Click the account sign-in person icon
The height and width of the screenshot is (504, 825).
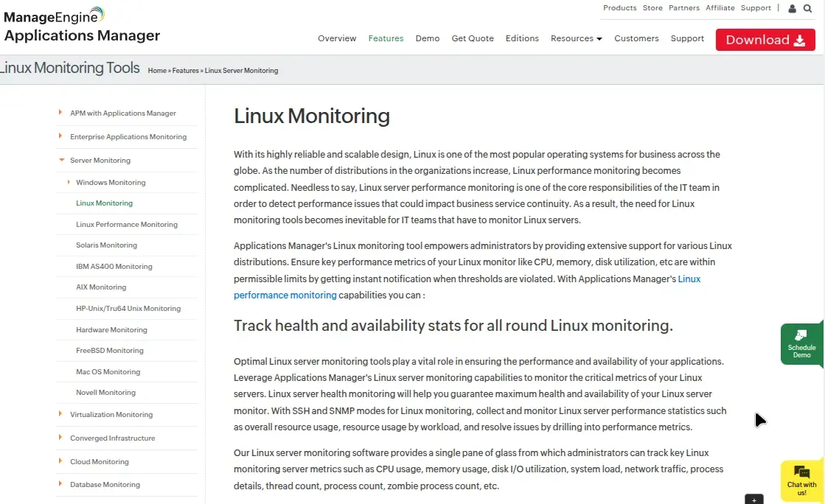[x=790, y=8]
